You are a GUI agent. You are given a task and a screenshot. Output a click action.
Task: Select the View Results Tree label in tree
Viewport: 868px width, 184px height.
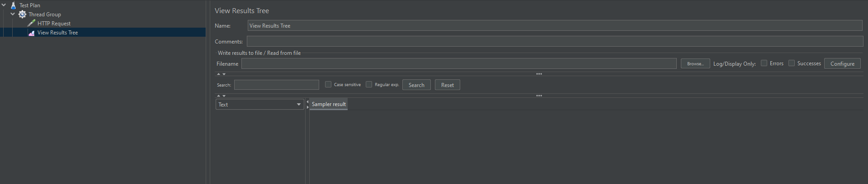[x=57, y=33]
